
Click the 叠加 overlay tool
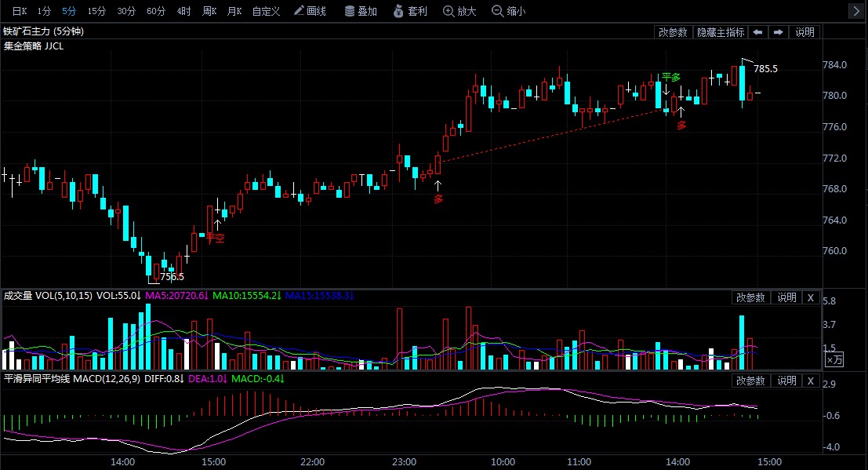point(360,11)
